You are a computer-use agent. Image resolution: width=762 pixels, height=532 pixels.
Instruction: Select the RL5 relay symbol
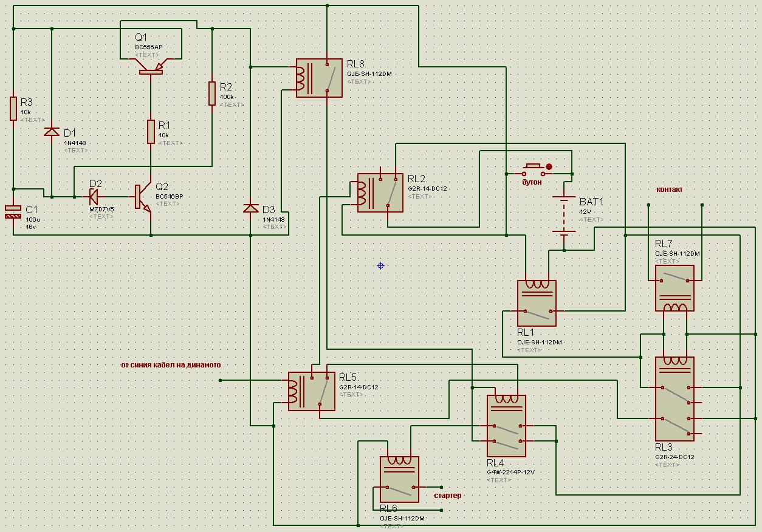tap(311, 391)
